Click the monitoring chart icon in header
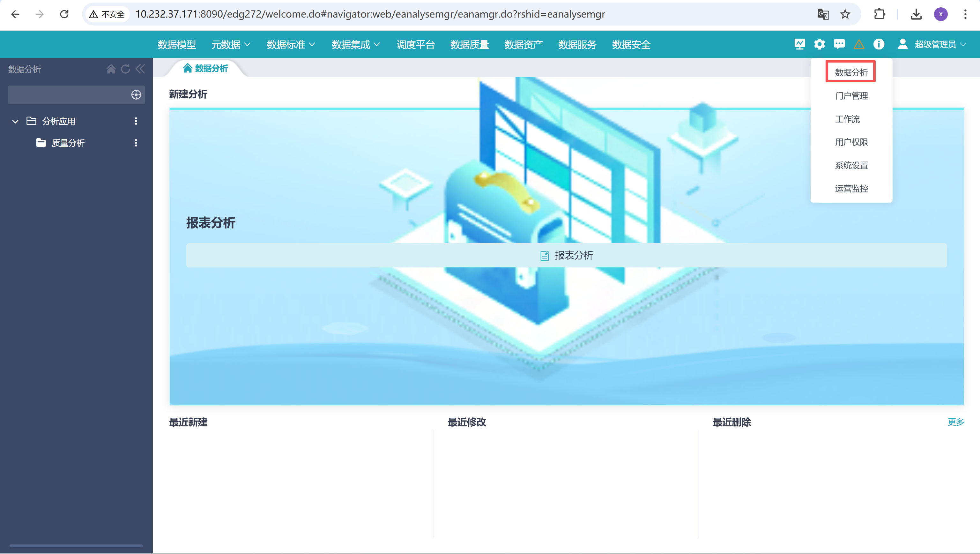 pyautogui.click(x=799, y=45)
